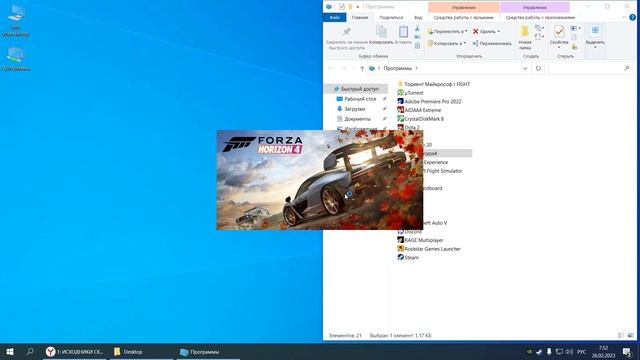The width and height of the screenshot is (640, 360).
Task: Switch to details view in status bar
Action: pos(621,336)
